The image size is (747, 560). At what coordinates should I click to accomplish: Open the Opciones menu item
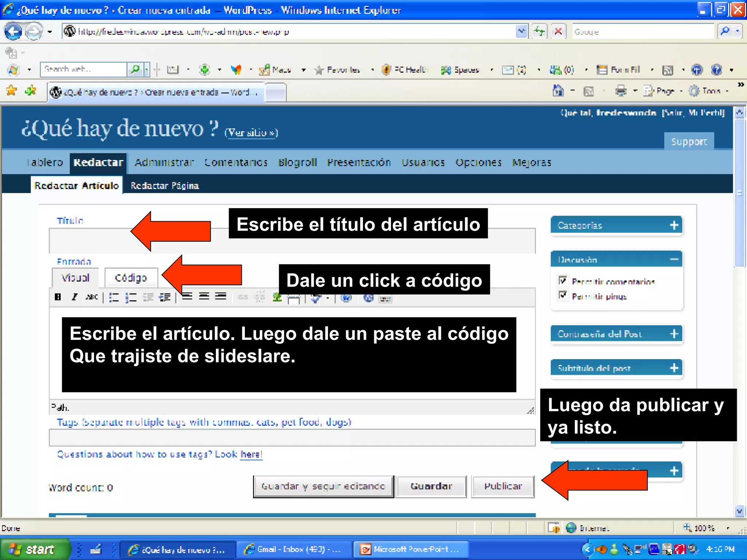(x=479, y=163)
